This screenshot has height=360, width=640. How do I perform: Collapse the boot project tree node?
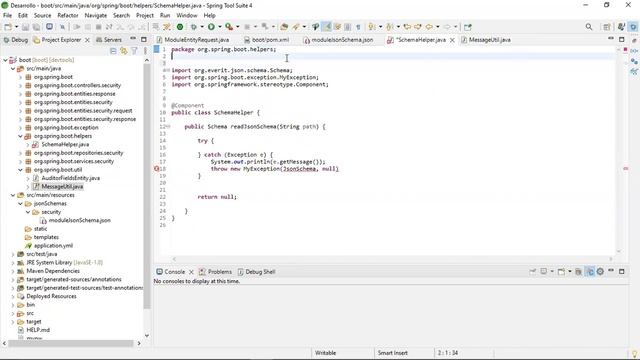(x=5, y=60)
